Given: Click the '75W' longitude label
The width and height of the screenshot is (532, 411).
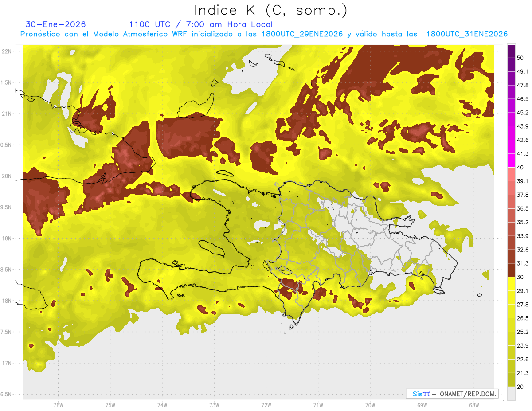Looking at the screenshot, I should [110, 406].
